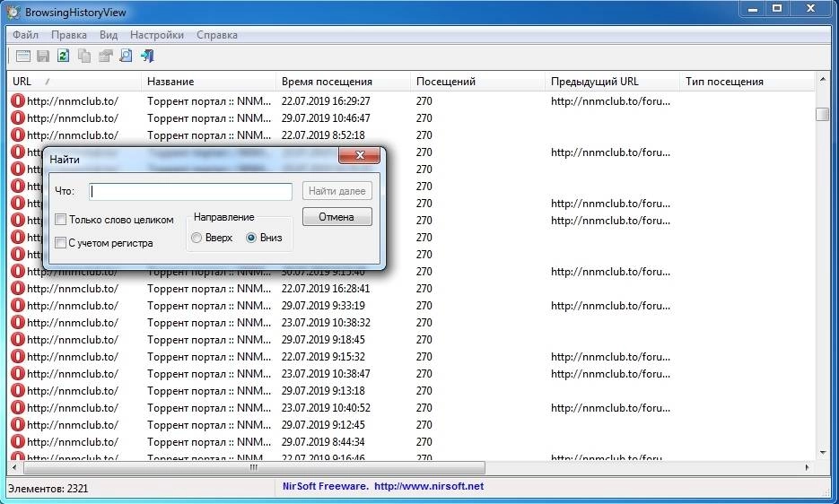Open the Файл menu
The height and width of the screenshot is (504, 839).
(x=25, y=35)
